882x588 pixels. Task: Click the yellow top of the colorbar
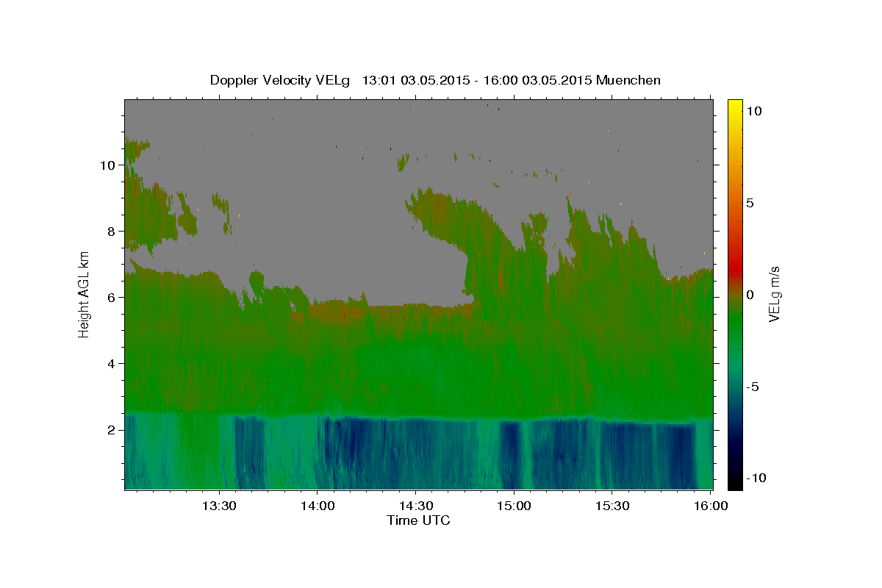coord(734,107)
